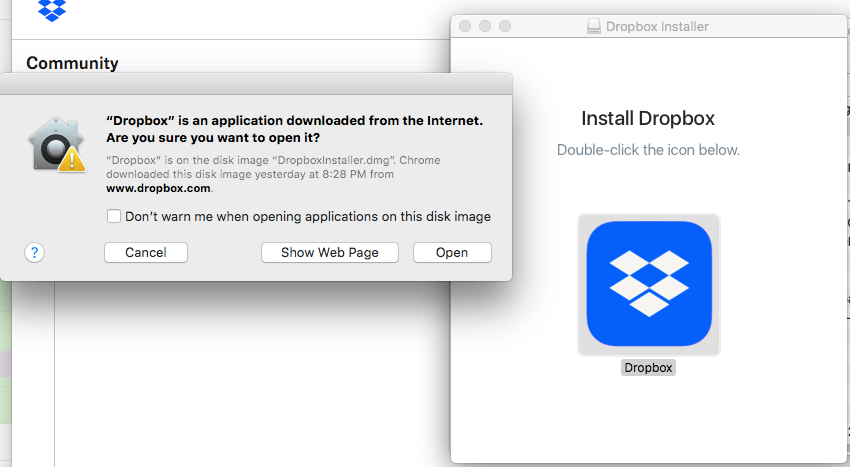Click the 'Double-click the icon below' text
This screenshot has width=850, height=467.
tap(648, 150)
